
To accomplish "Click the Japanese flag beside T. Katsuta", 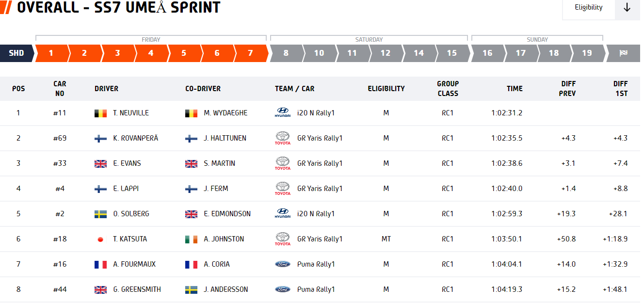I will pyautogui.click(x=100, y=239).
